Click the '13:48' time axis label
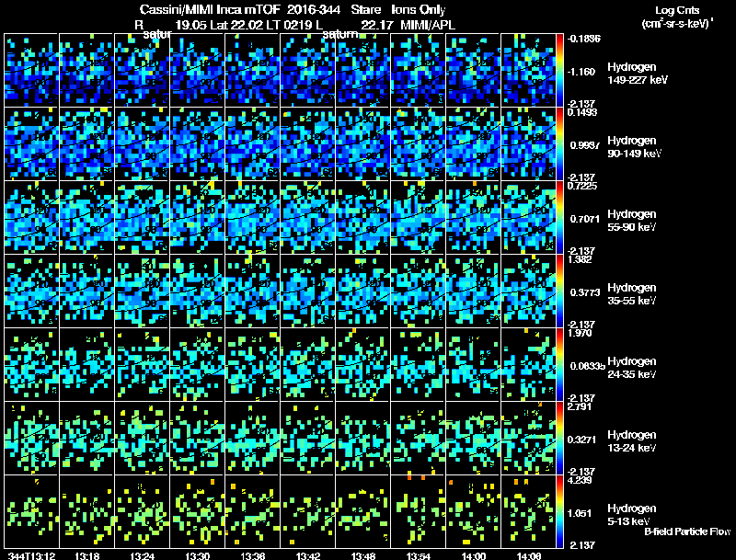Viewport: 736px width, 560px height. pyautogui.click(x=362, y=555)
